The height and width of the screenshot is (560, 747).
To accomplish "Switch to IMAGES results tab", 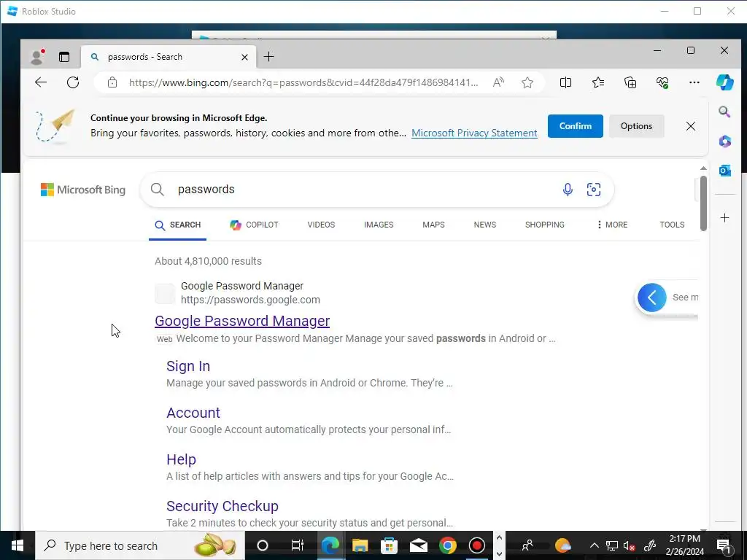I will click(379, 225).
